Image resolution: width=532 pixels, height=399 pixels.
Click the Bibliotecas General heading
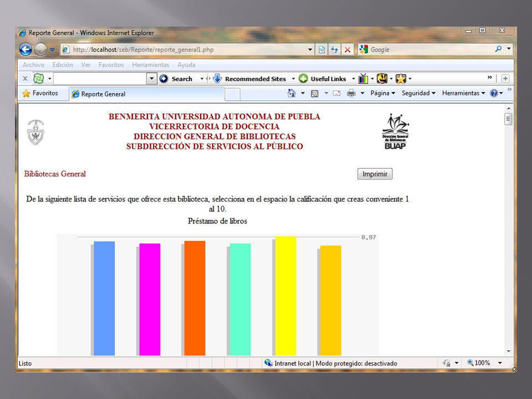coord(55,173)
